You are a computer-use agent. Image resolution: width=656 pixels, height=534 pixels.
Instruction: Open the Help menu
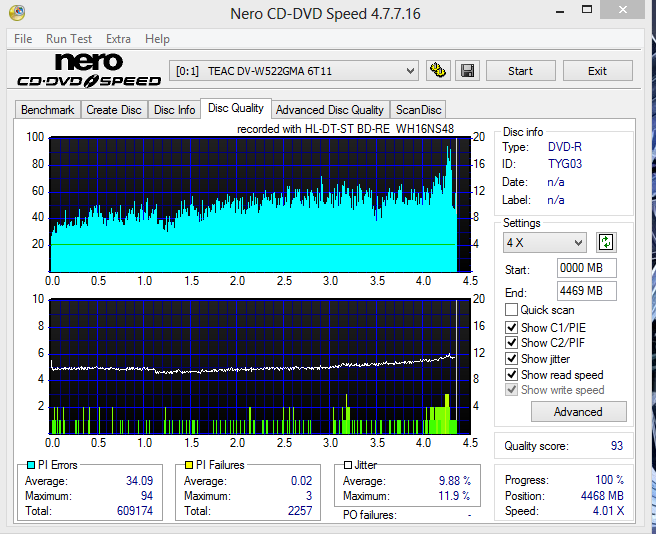pyautogui.click(x=157, y=39)
